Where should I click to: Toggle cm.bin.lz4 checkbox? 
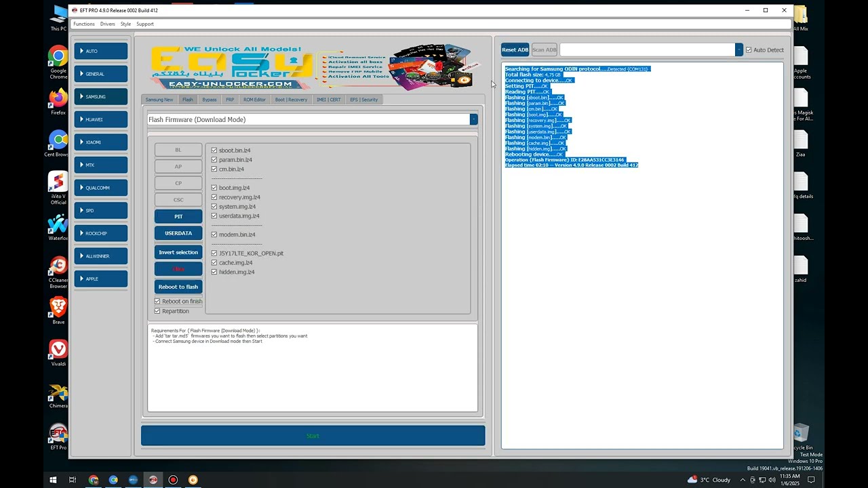pyautogui.click(x=214, y=169)
